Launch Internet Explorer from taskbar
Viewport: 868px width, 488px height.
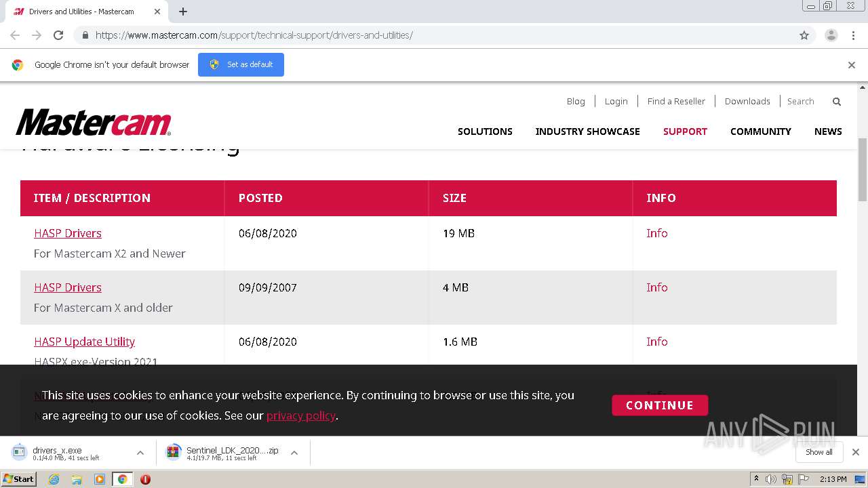(54, 479)
